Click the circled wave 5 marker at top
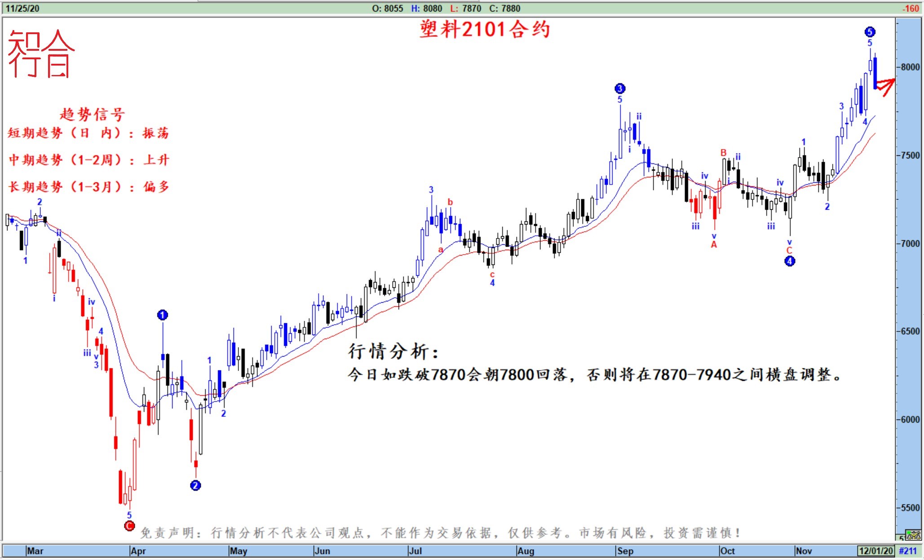Viewport: 924px width, 560px height. 870,32
